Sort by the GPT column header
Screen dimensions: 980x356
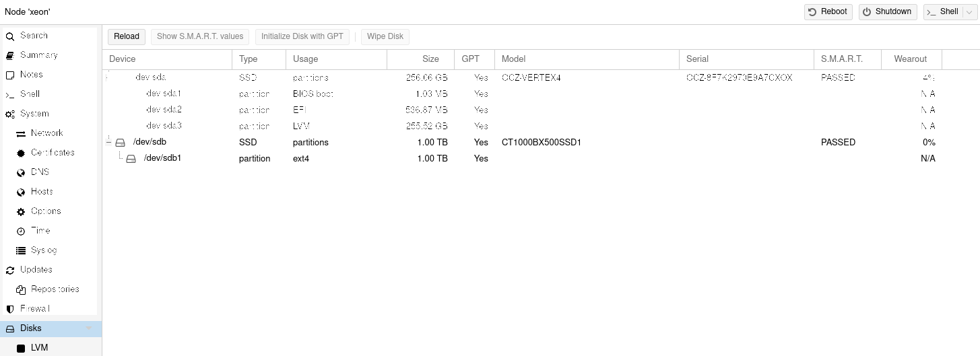[x=475, y=59]
